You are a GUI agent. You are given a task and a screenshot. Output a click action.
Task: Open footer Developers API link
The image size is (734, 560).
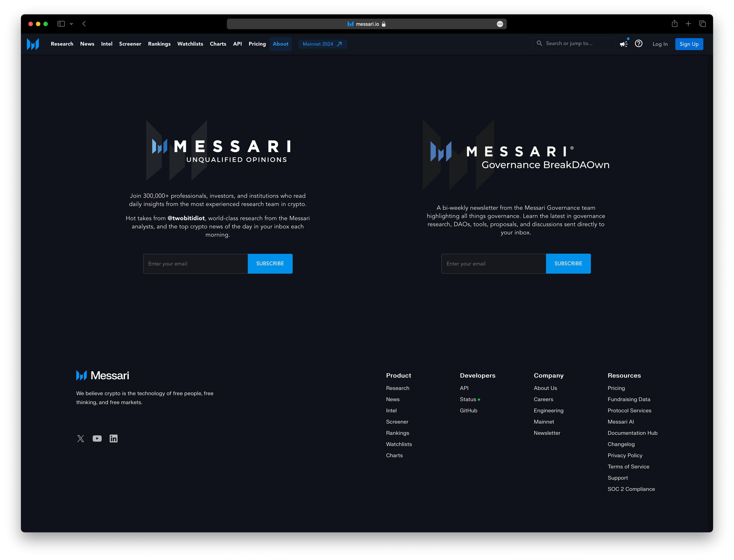click(x=464, y=388)
